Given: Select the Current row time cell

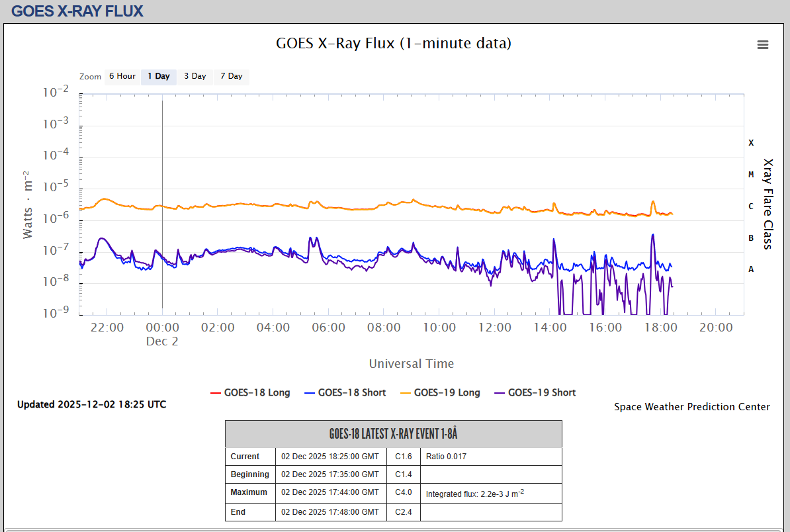Looking at the screenshot, I should pyautogui.click(x=330, y=457).
